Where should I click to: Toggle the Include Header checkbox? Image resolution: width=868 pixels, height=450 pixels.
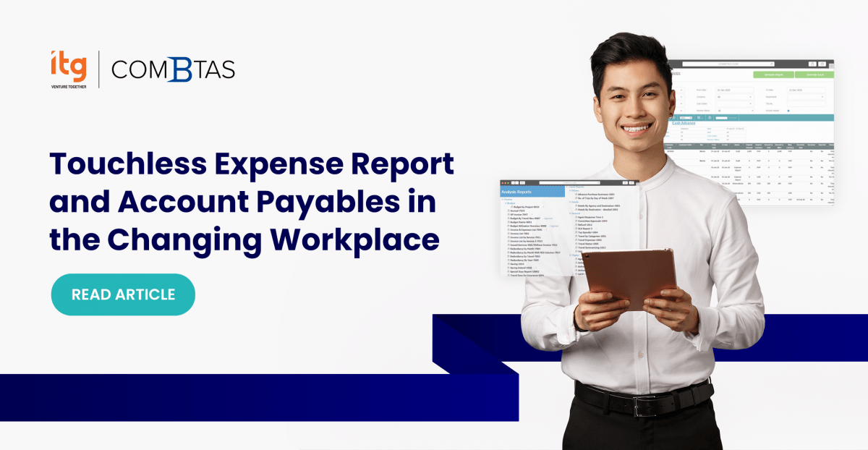pyautogui.click(x=788, y=110)
